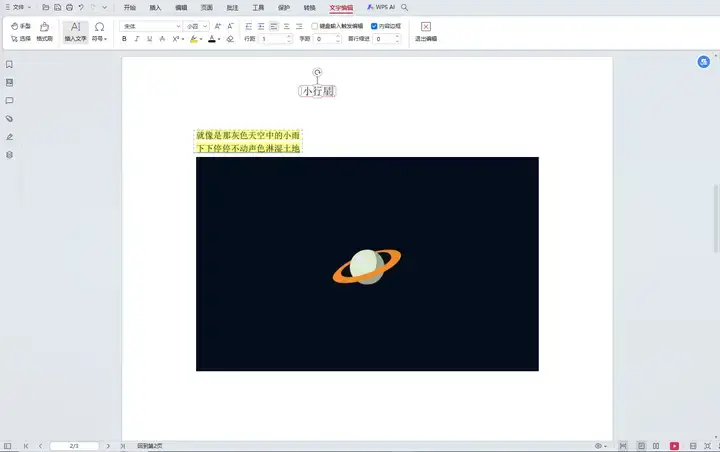Switch to the 编辑 tab
The width and height of the screenshot is (720, 452).
point(181,7)
